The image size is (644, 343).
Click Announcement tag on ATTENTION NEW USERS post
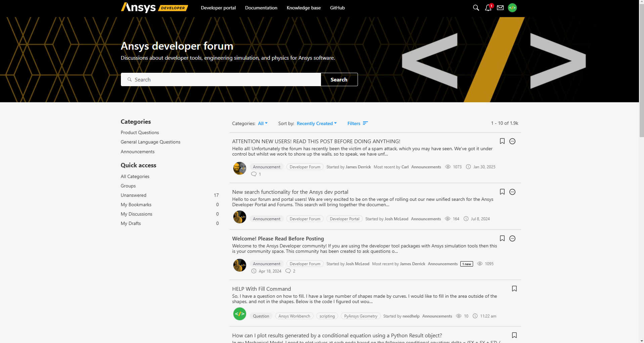coord(267,167)
